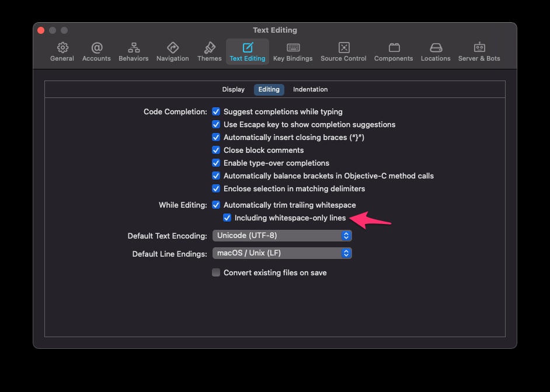This screenshot has width=550, height=392.
Task: Open the Themes preferences pane
Action: point(210,52)
